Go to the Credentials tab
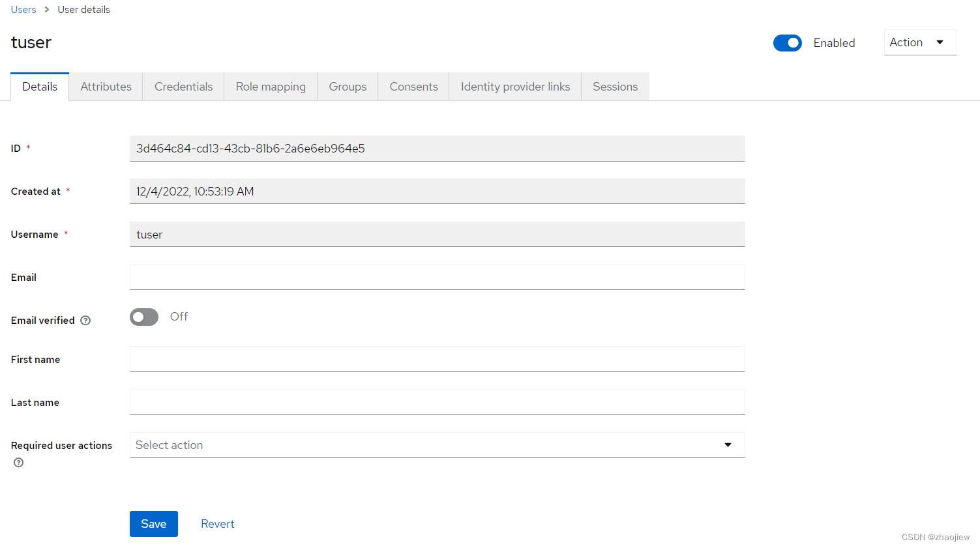Image resolution: width=980 pixels, height=548 pixels. (183, 87)
